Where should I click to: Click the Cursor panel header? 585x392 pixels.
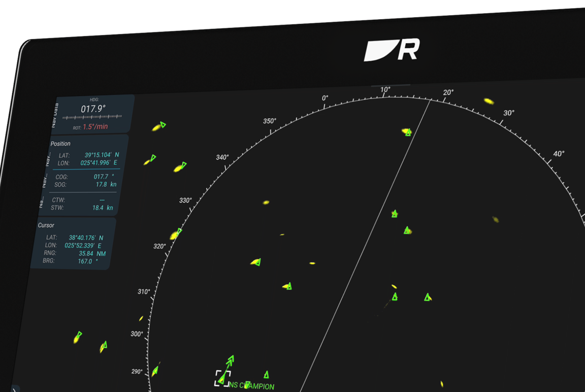(x=46, y=225)
